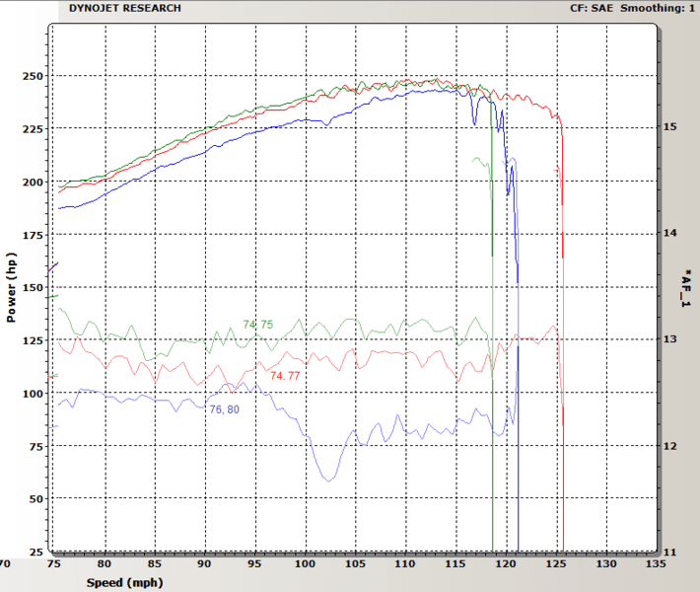
Task: Click the Power (hp) axis title
Action: pyautogui.click(x=12, y=285)
